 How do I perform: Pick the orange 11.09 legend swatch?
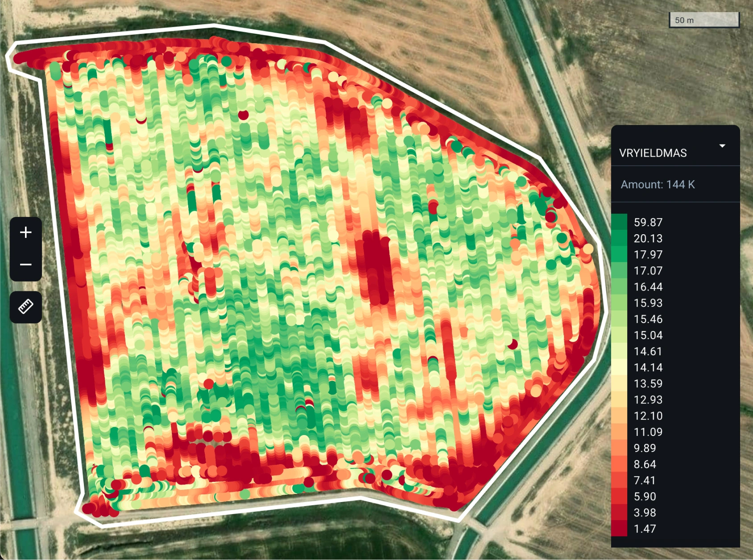pyautogui.click(x=619, y=432)
